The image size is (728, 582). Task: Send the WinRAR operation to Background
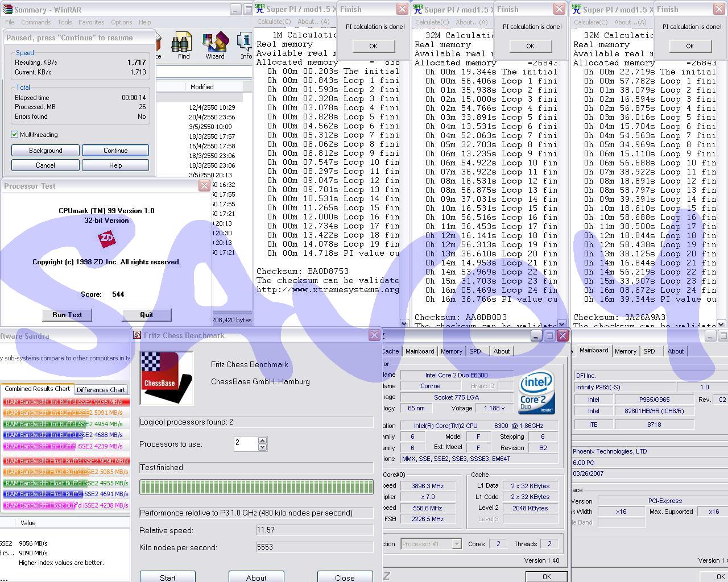click(x=45, y=151)
